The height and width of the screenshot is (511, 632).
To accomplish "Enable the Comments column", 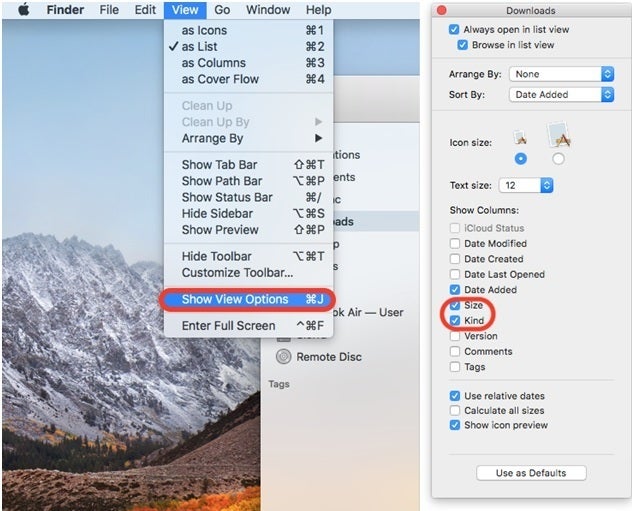I will click(455, 351).
